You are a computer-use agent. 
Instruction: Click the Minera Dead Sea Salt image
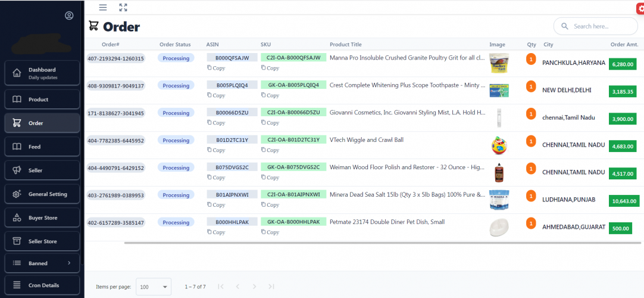[x=499, y=200]
